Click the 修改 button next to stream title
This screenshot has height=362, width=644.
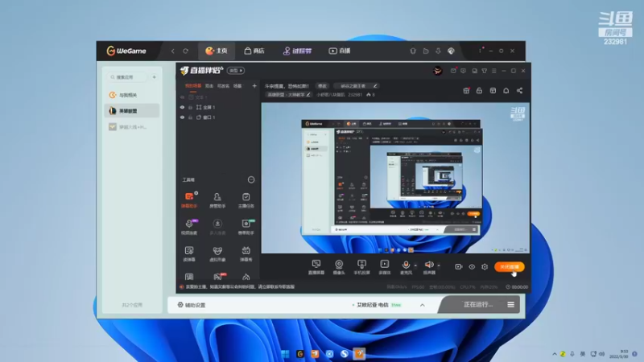(323, 86)
